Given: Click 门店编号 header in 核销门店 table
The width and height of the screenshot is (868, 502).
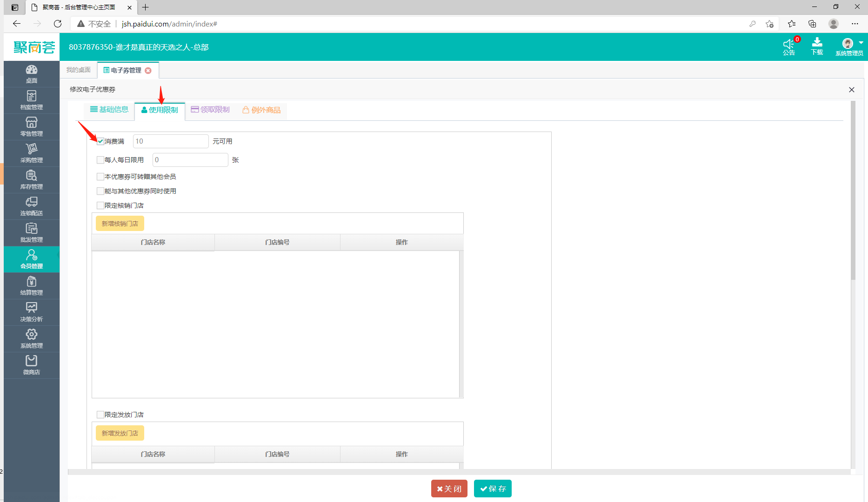Looking at the screenshot, I should 277,242.
